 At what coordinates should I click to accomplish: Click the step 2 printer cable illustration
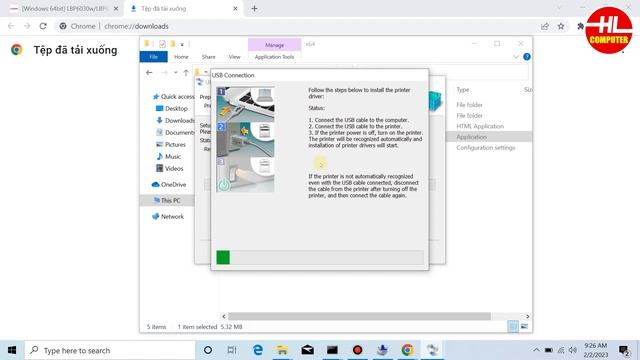tap(245, 140)
